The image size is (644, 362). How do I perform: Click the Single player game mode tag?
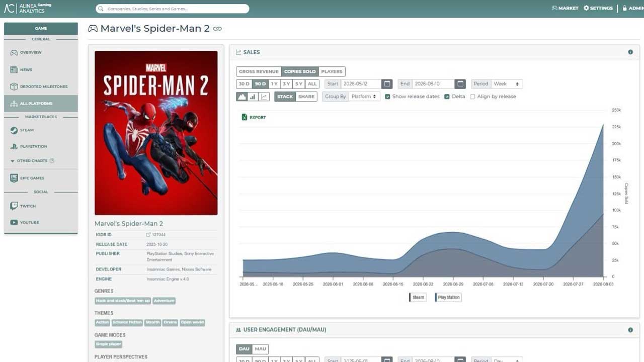pos(109,344)
